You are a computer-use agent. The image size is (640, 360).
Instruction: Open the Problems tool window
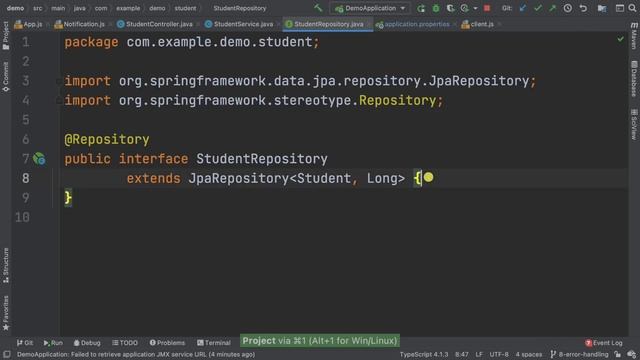click(x=167, y=343)
